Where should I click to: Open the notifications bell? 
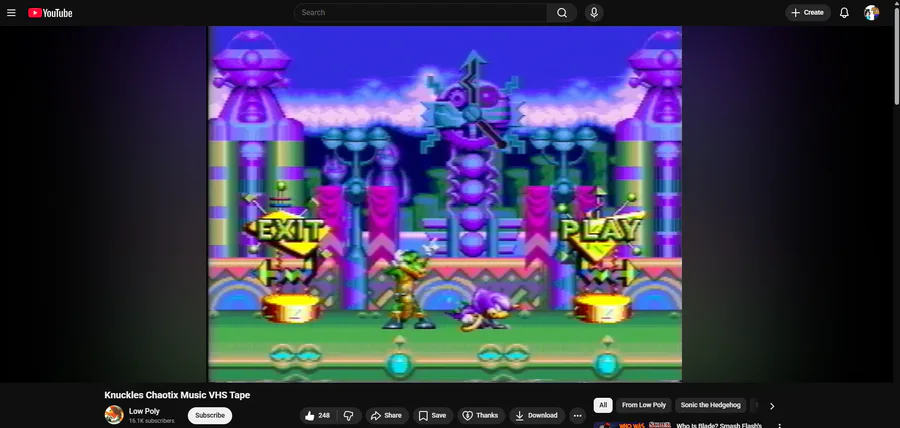(844, 13)
